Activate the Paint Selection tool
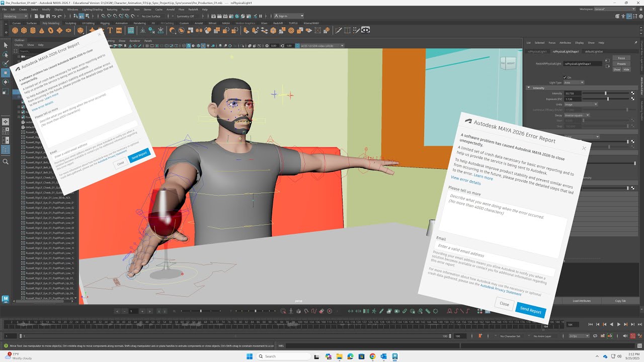 click(x=6, y=63)
